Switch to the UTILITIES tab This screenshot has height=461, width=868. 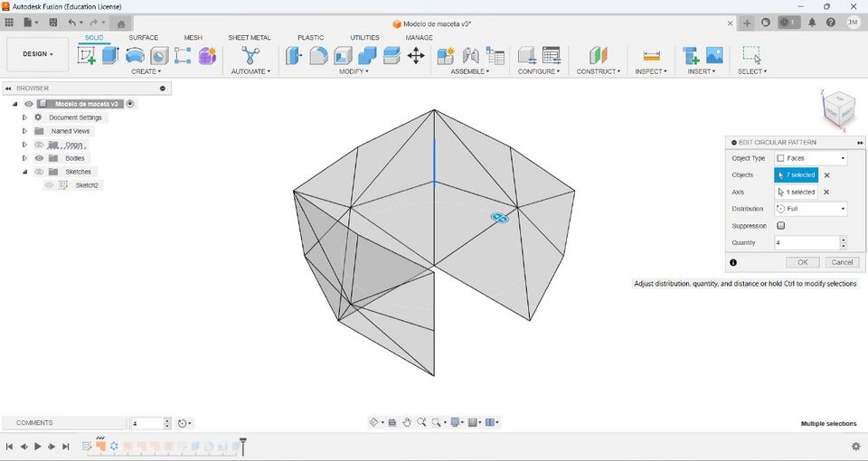[364, 38]
